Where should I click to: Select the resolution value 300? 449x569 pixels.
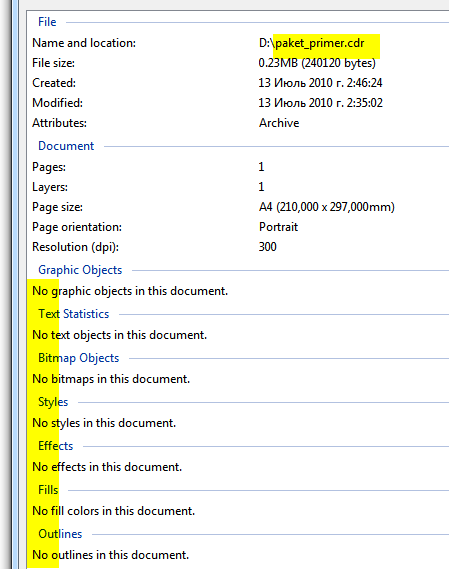(x=268, y=247)
